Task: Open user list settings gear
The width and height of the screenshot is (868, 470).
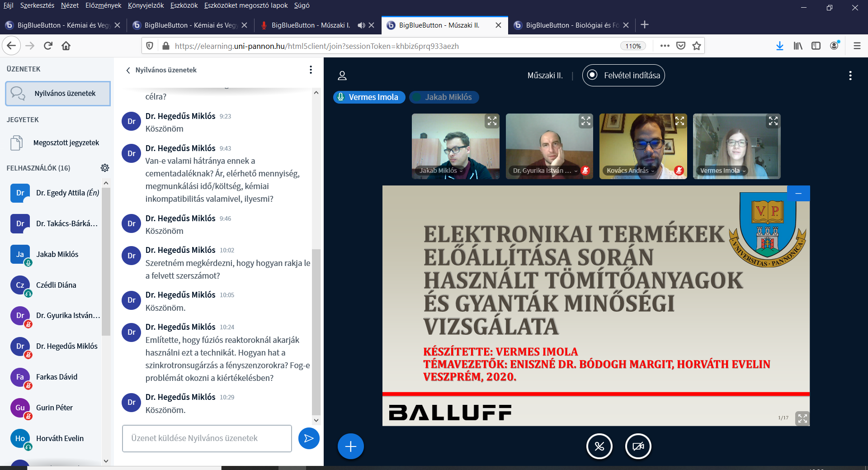Action: [x=105, y=168]
